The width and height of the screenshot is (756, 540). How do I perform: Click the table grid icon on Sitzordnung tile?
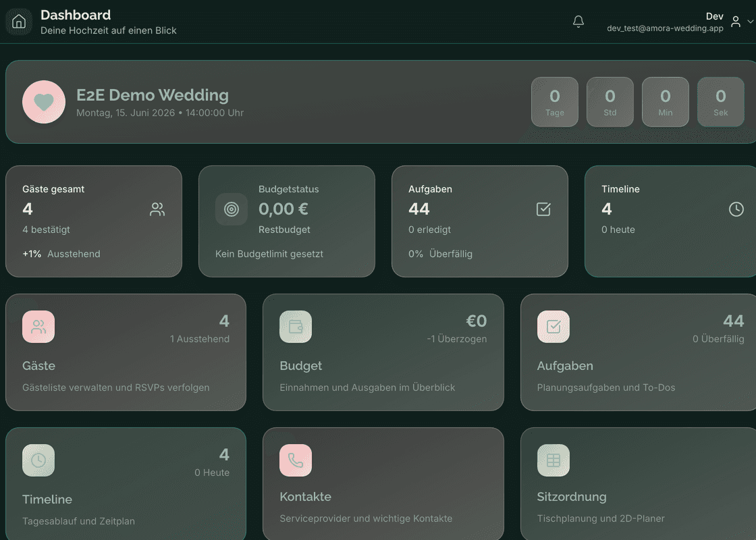(x=553, y=460)
